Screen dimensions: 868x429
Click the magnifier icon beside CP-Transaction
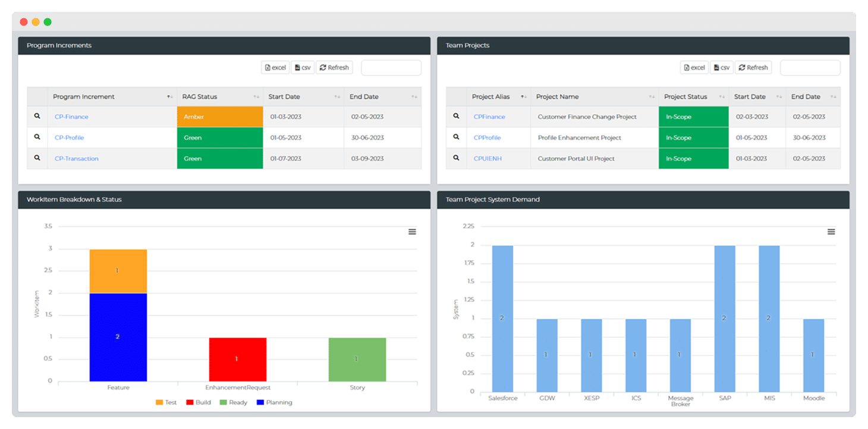tap(37, 158)
